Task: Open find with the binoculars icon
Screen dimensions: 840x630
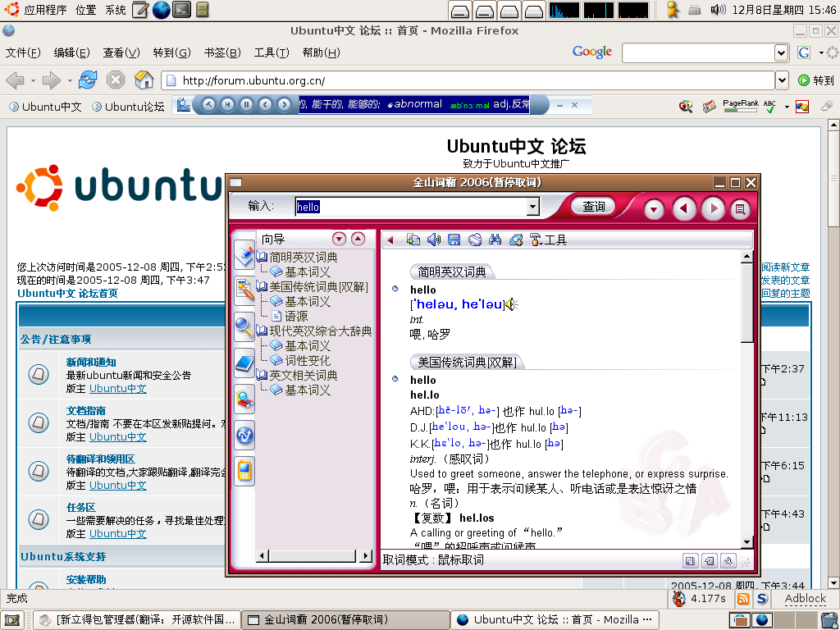Action: [495, 240]
